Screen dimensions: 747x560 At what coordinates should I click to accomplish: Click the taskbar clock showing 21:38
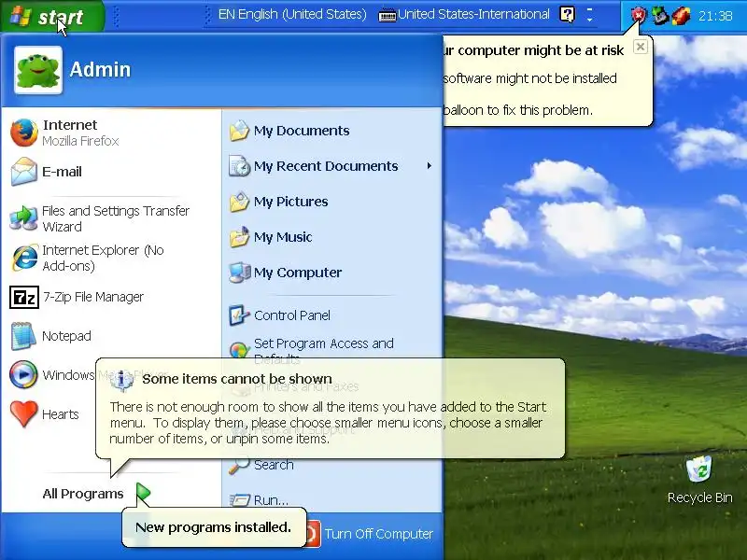pyautogui.click(x=715, y=16)
